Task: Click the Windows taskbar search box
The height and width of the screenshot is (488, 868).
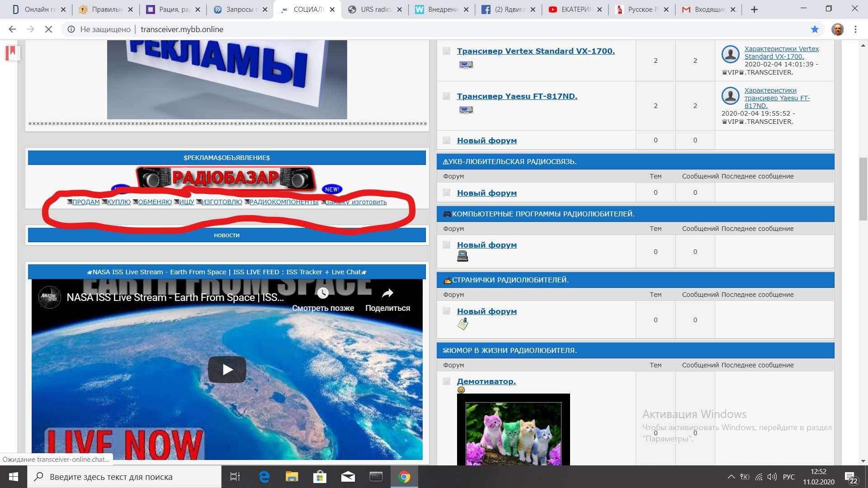Action: coord(124,477)
